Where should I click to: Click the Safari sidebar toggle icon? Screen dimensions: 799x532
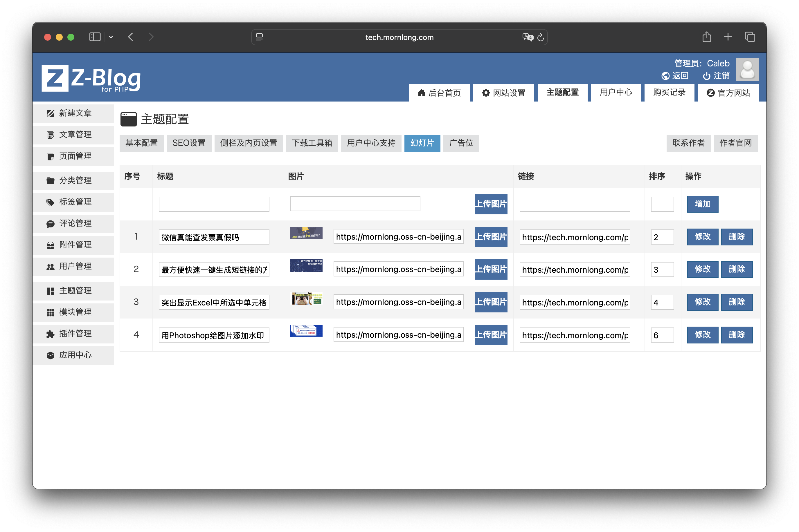95,37
